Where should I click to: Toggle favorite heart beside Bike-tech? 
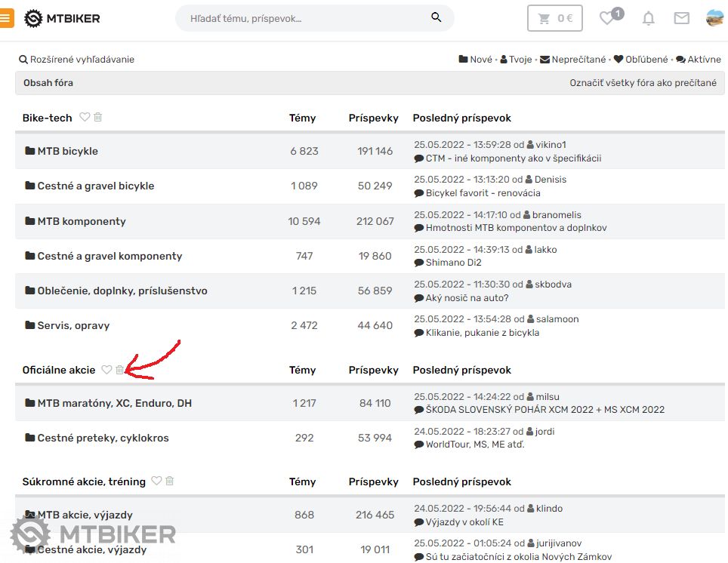click(85, 117)
